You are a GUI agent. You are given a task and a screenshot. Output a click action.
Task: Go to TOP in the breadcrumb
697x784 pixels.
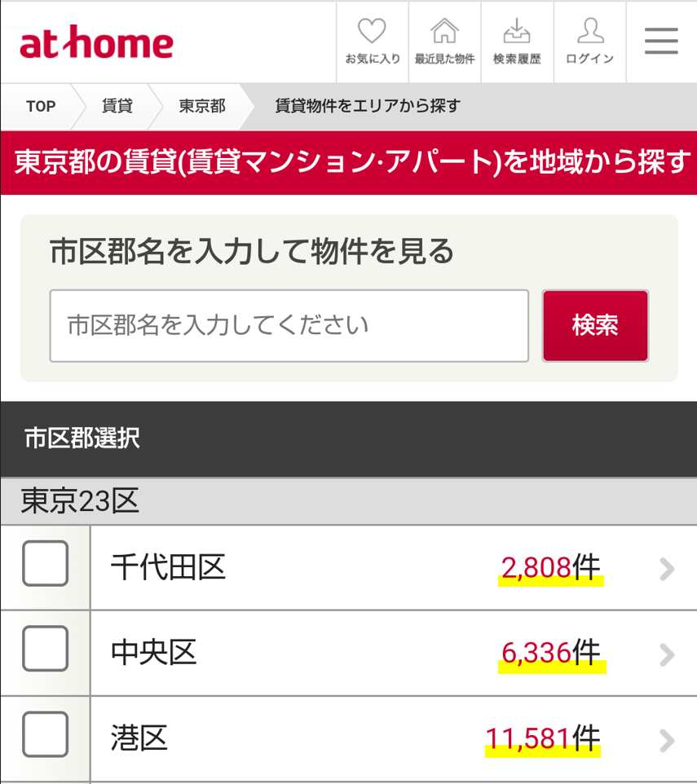41,106
